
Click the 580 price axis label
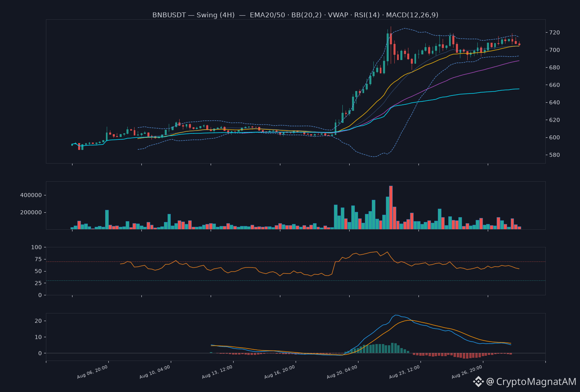point(554,155)
